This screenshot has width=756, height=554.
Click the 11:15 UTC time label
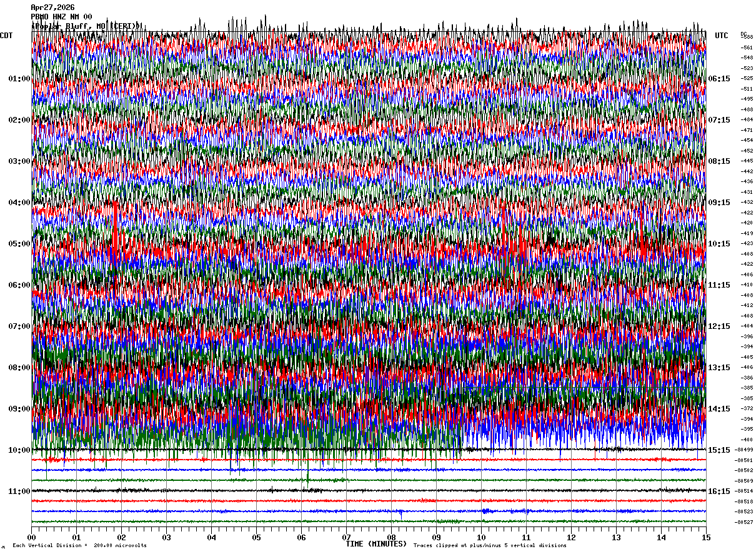(719, 285)
